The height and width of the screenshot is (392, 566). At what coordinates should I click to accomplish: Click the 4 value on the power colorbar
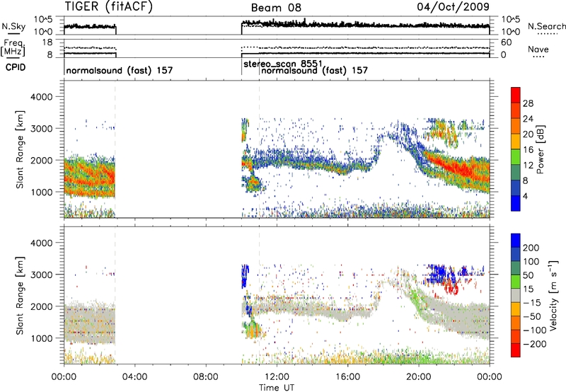tap(525, 196)
